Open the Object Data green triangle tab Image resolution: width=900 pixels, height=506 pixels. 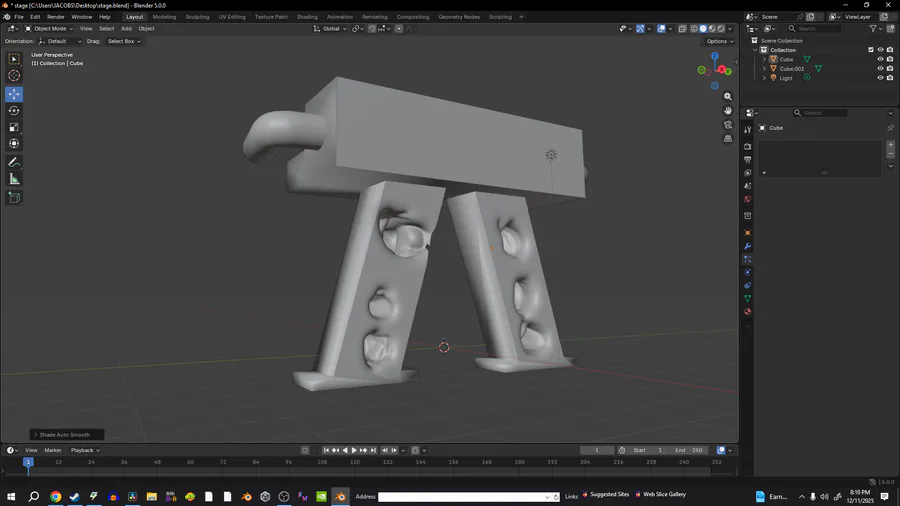(747, 299)
